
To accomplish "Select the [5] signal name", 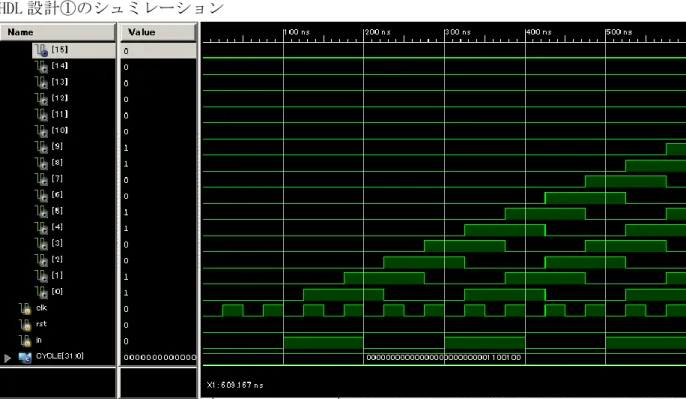I will (57, 211).
